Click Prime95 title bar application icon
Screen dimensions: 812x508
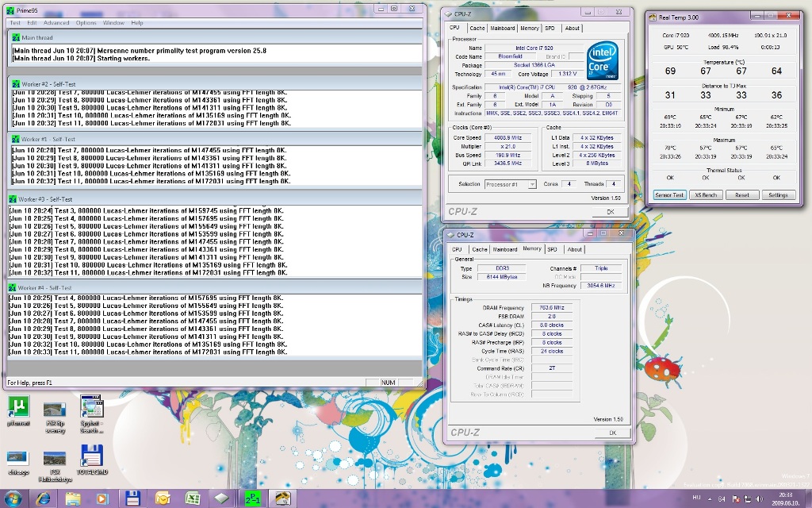coord(10,10)
